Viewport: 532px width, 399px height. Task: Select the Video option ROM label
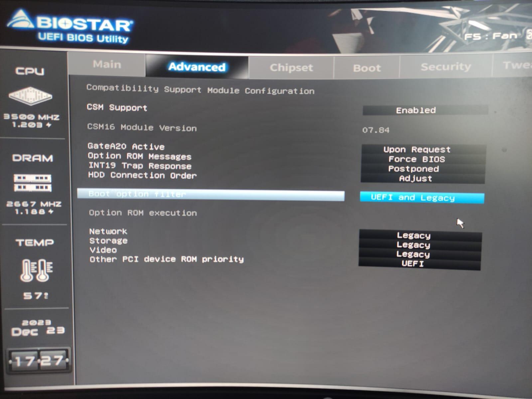click(103, 250)
